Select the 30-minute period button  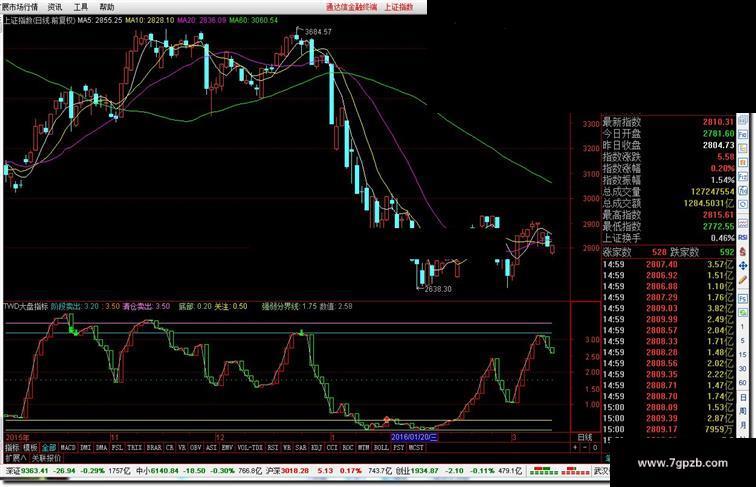743,368
